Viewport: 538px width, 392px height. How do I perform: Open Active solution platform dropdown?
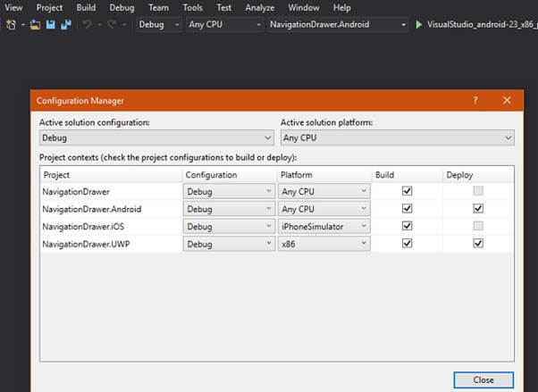pyautogui.click(x=398, y=138)
